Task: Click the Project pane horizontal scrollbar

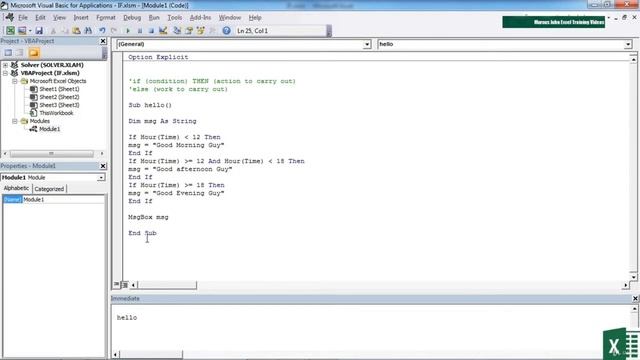Action: (53, 153)
